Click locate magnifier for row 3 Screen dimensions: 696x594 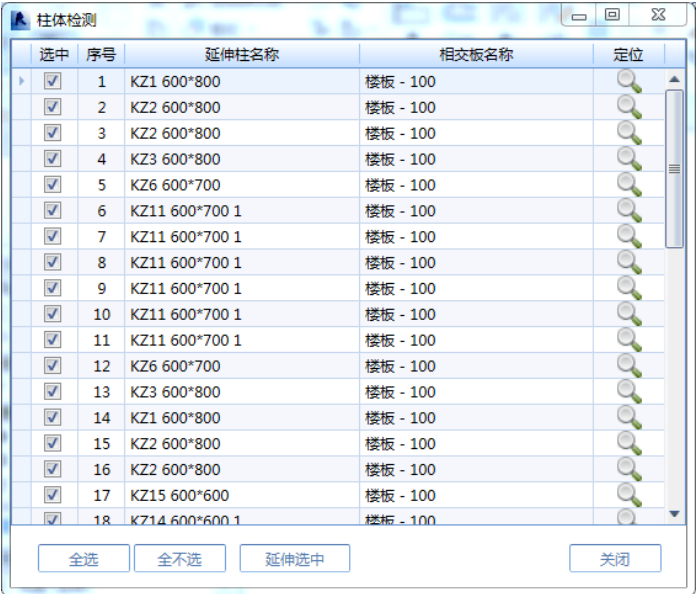click(x=629, y=133)
